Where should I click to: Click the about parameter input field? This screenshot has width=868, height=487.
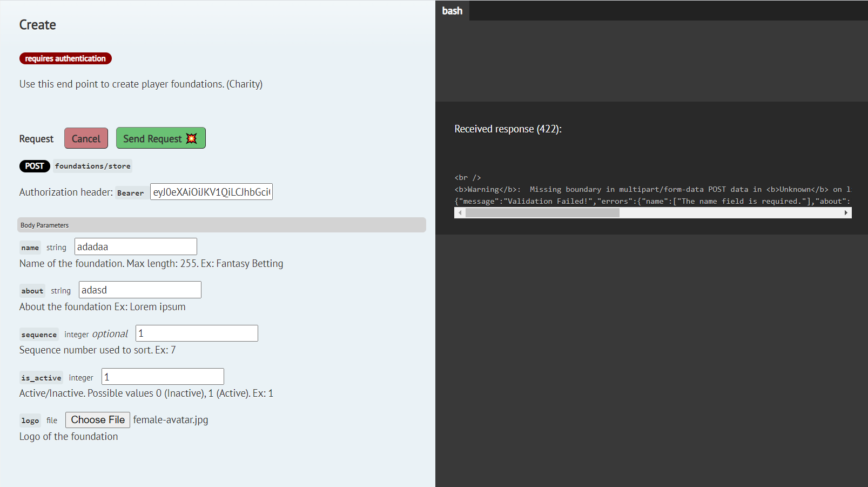140,290
